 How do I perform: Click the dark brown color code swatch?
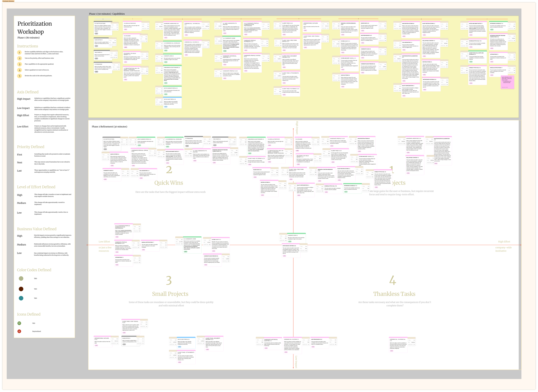(x=21, y=289)
